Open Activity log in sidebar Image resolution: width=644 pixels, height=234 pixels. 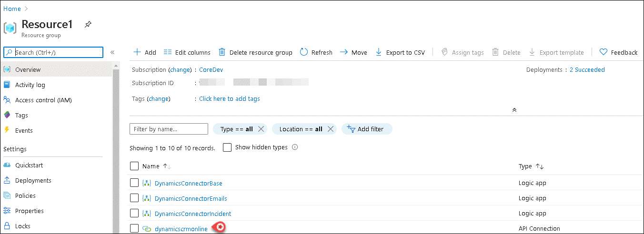coord(30,85)
